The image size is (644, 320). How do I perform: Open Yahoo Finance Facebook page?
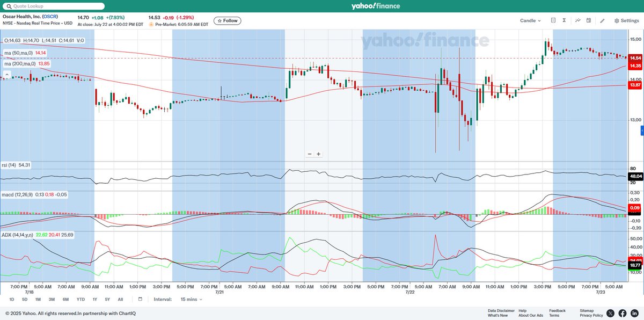[622, 313]
